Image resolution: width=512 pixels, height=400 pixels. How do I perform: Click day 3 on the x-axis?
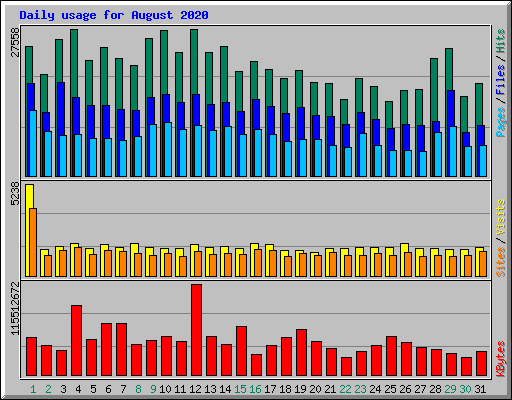[x=63, y=389]
